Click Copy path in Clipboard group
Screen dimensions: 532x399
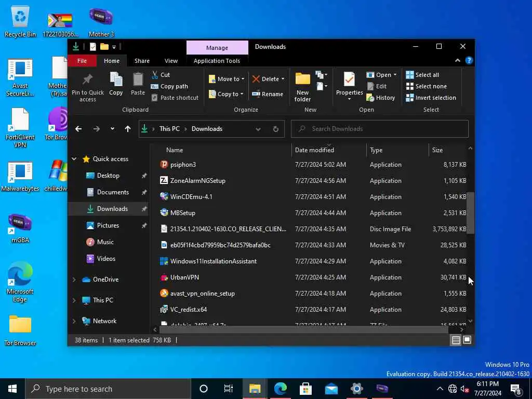(x=169, y=86)
